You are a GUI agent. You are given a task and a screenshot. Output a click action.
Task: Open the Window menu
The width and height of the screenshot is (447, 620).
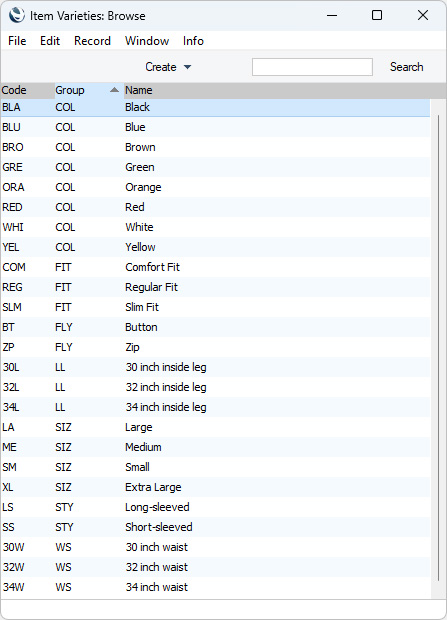coord(147,41)
